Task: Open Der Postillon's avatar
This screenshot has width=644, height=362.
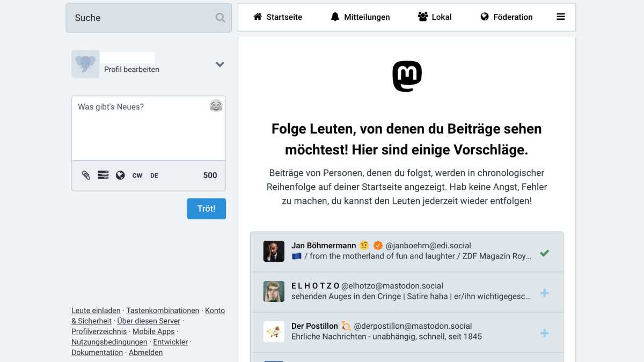Action: [x=274, y=331]
